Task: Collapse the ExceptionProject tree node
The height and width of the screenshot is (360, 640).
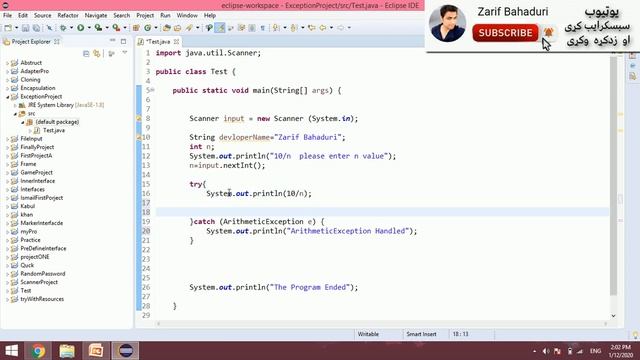Action: coord(7,97)
